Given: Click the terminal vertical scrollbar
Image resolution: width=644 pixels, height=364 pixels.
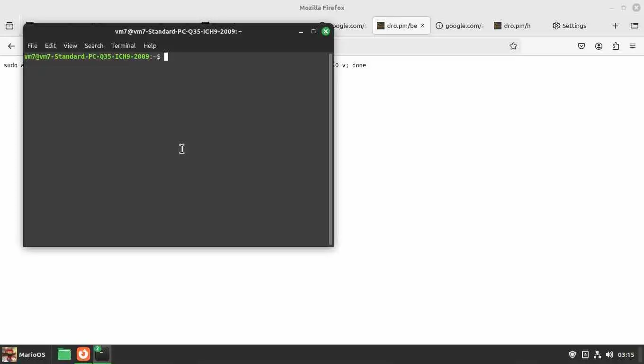Looking at the screenshot, I should [331, 149].
